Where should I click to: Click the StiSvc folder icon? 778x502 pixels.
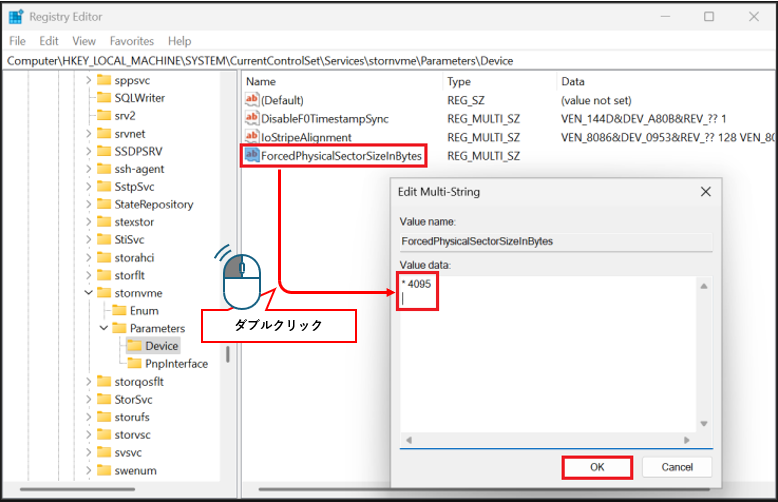pos(104,239)
